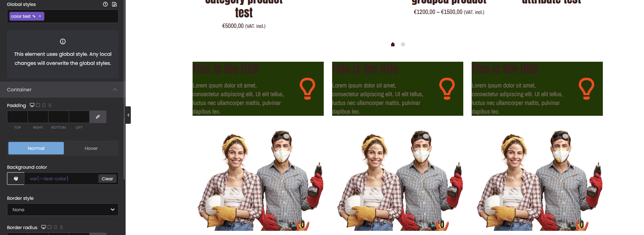
Task: Go to second carousel slide dot
Action: pyautogui.click(x=403, y=44)
